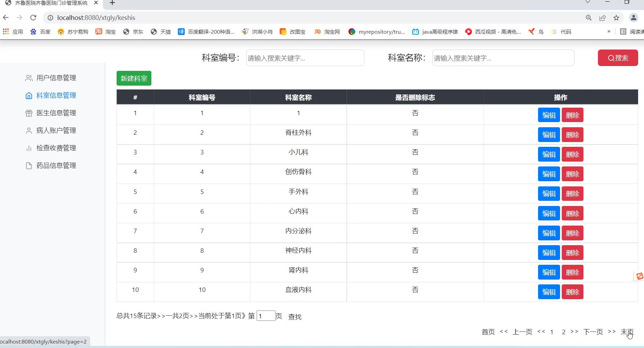Click the page number input box
644x348 pixels.
(266, 316)
